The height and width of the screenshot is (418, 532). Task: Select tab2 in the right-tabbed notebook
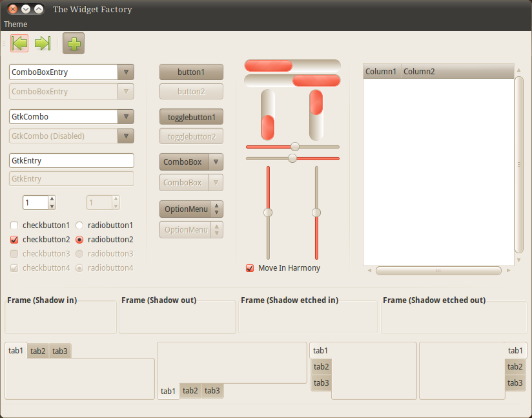515,367
